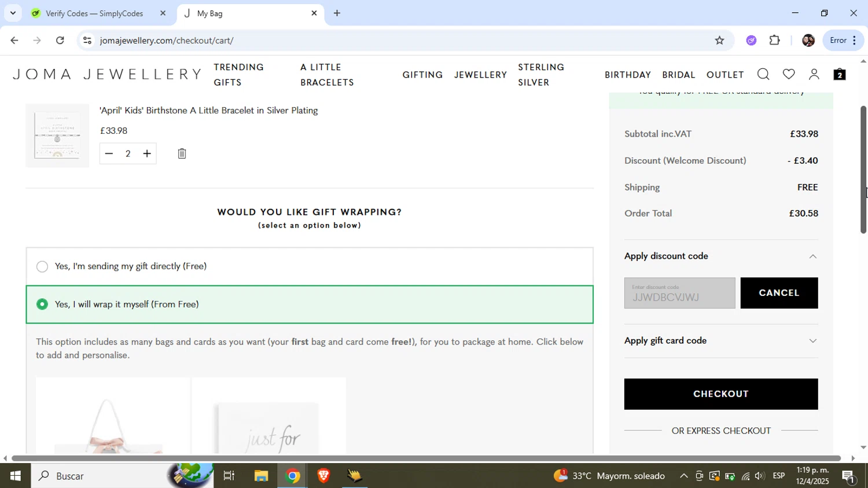
Task: Bookmark this page with star
Action: pyautogui.click(x=719, y=41)
